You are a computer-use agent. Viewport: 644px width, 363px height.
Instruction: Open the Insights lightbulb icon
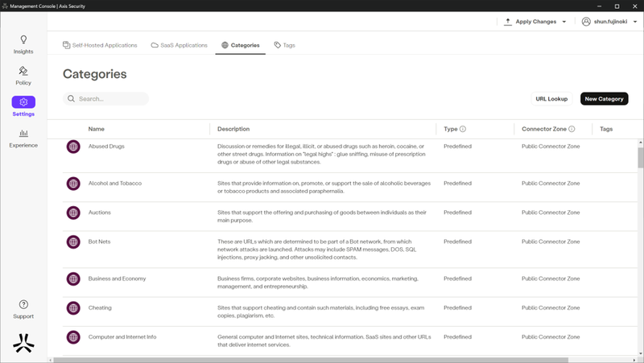tap(23, 39)
